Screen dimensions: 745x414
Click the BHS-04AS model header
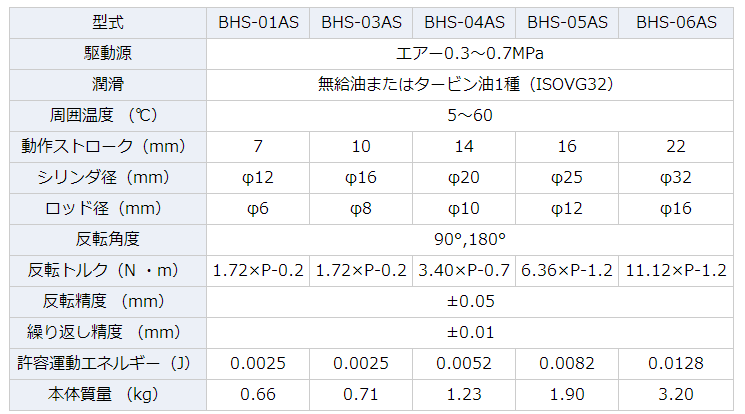(464, 23)
